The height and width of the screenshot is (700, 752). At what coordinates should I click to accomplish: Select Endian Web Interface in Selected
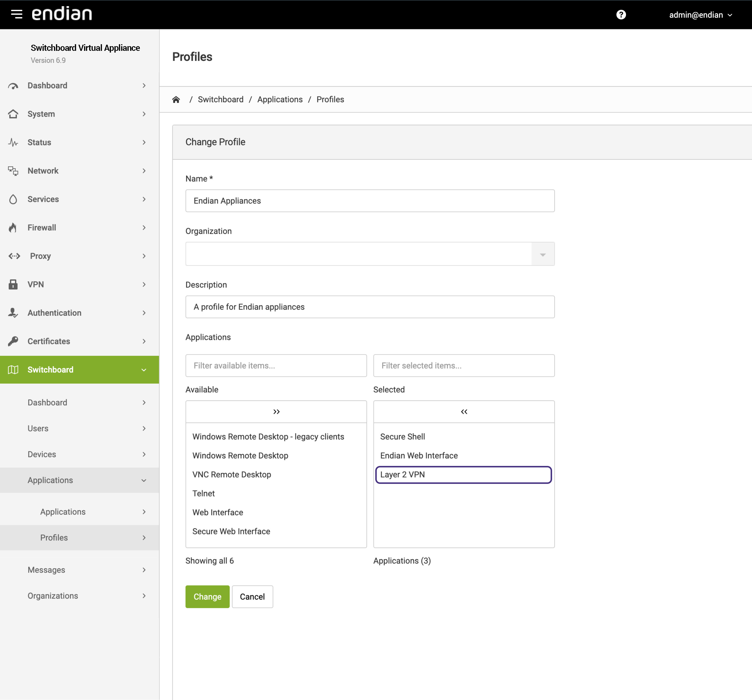pos(464,456)
